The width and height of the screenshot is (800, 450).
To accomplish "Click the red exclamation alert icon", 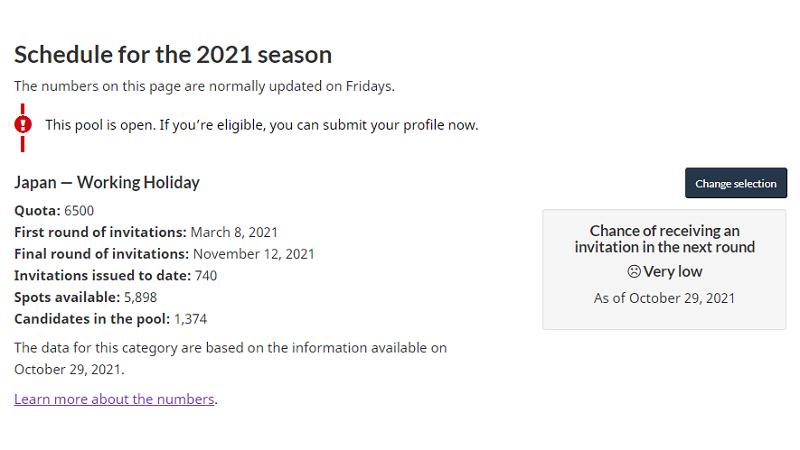I will click(x=23, y=124).
